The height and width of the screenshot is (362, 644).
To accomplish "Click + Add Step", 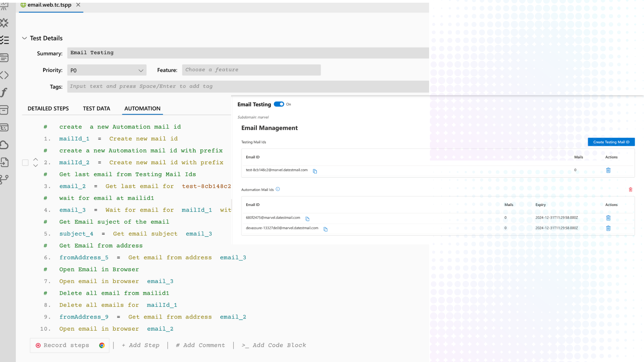I will pyautogui.click(x=141, y=345).
